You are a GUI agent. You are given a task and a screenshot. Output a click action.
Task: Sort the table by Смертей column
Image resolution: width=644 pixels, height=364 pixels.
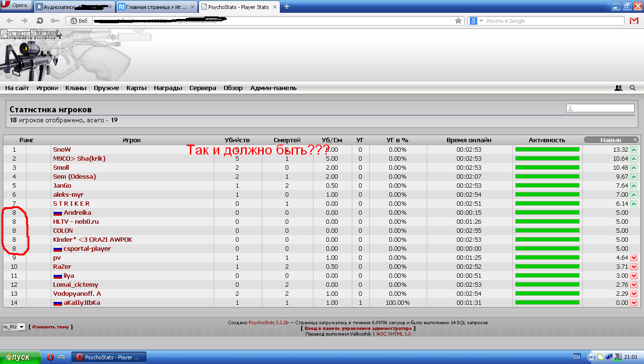(x=287, y=140)
